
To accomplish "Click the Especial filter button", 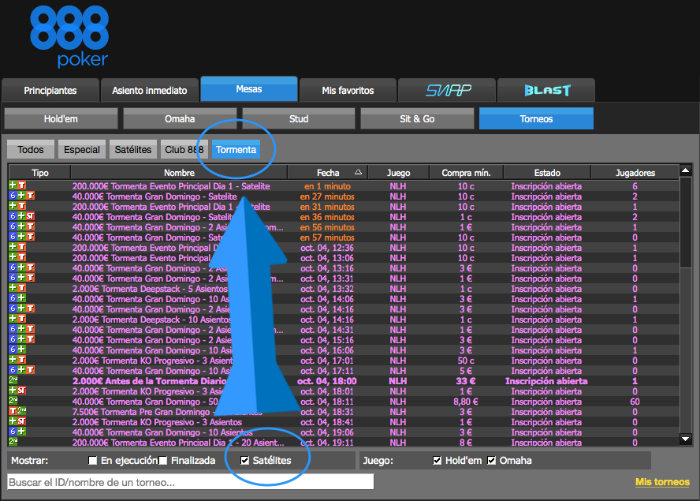I will 82,150.
